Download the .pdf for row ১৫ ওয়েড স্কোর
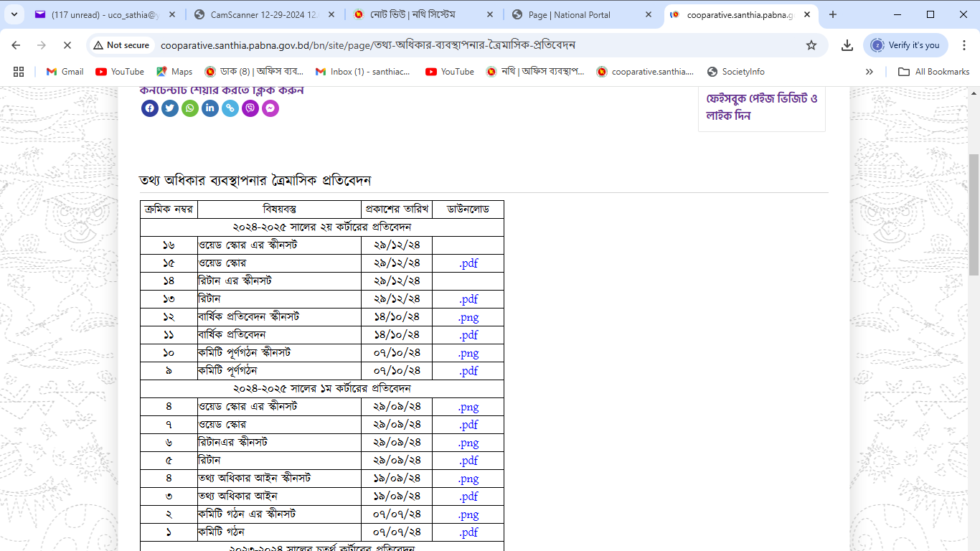 (x=468, y=263)
